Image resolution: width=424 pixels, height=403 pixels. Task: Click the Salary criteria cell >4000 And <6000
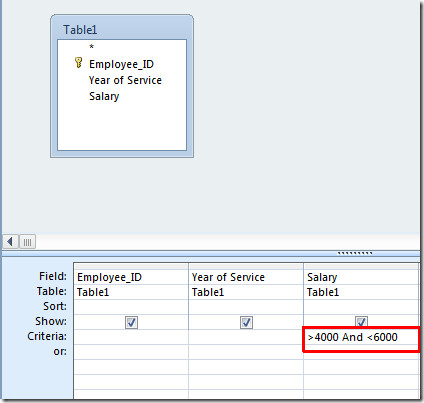coord(361,337)
